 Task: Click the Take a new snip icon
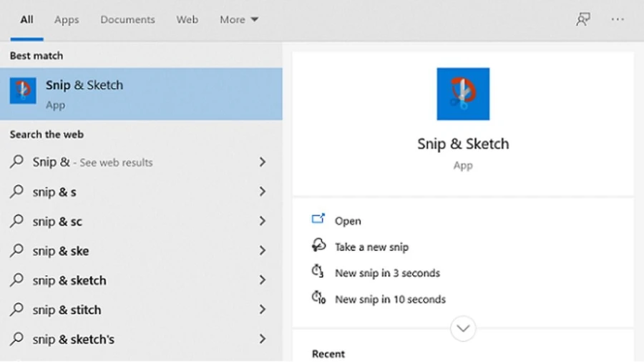tap(318, 245)
